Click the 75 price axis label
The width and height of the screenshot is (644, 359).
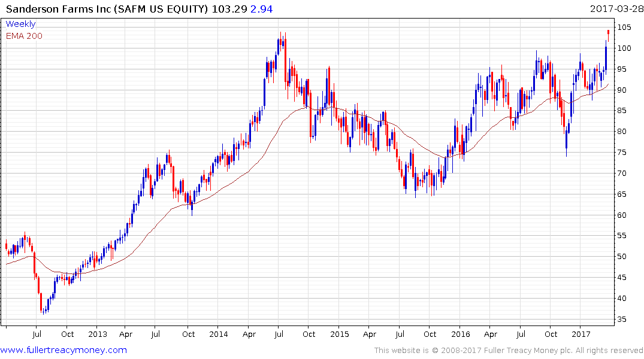[x=622, y=152]
